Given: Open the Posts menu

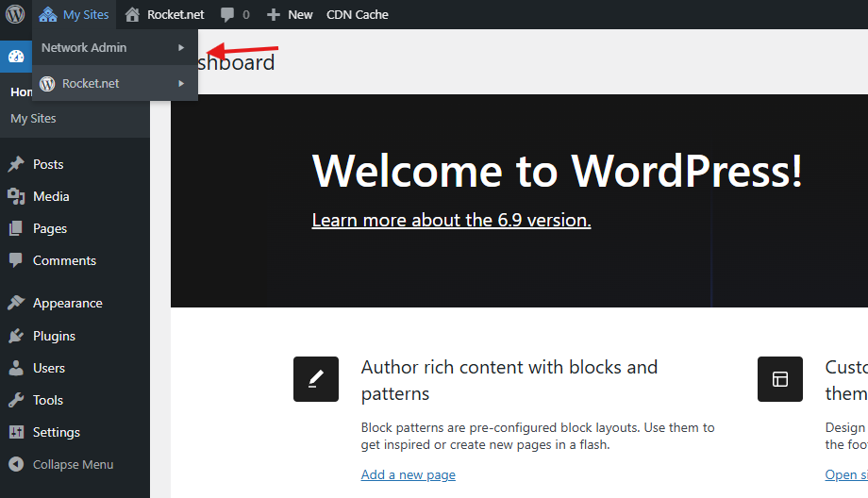Looking at the screenshot, I should tap(48, 164).
